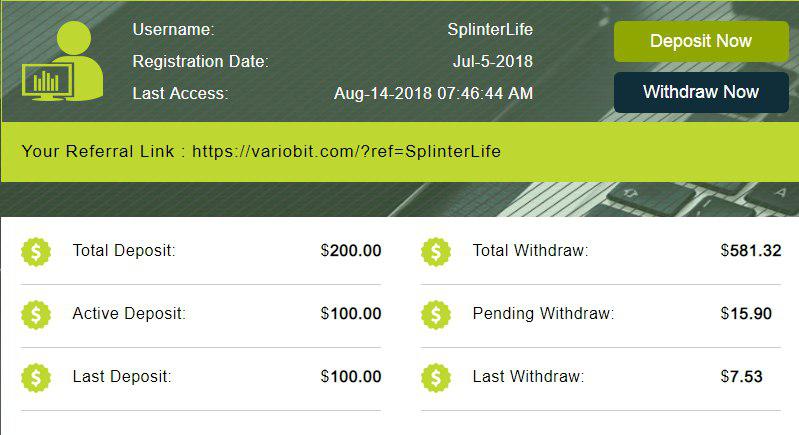Click the dollar icon beside Active Deposit
The height and width of the screenshot is (435, 799).
click(x=36, y=314)
